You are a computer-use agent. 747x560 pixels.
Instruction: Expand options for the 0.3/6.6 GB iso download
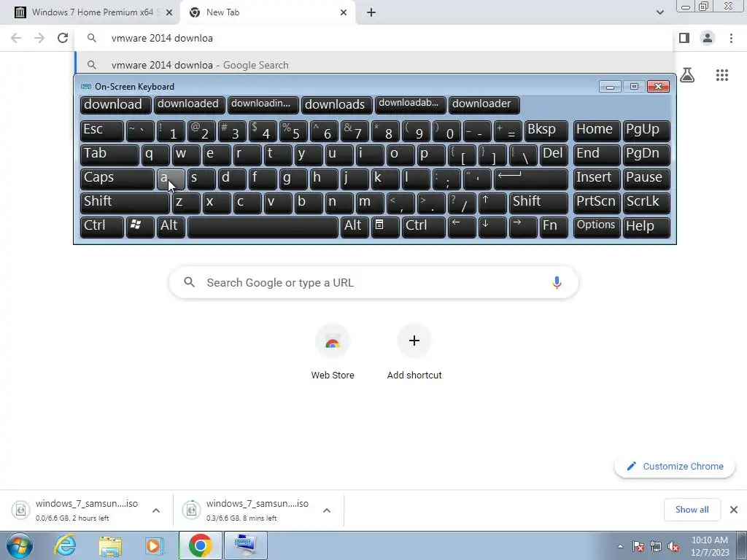tap(326, 510)
